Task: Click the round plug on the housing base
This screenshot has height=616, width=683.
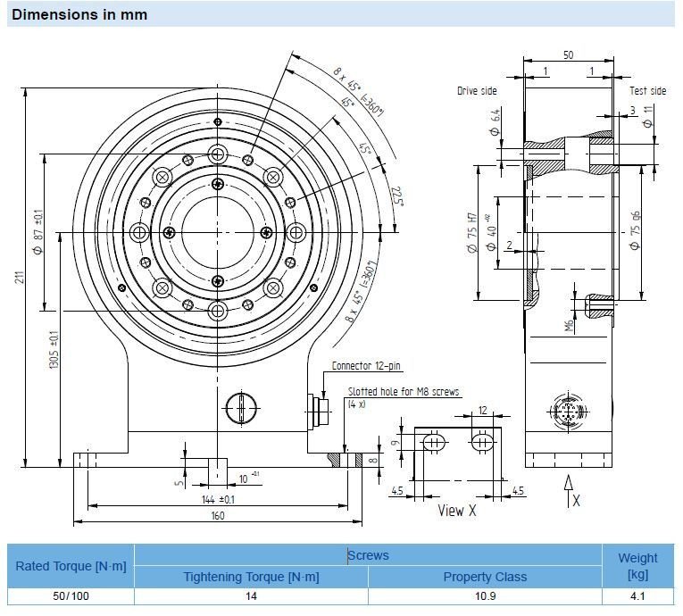Action: click(241, 408)
